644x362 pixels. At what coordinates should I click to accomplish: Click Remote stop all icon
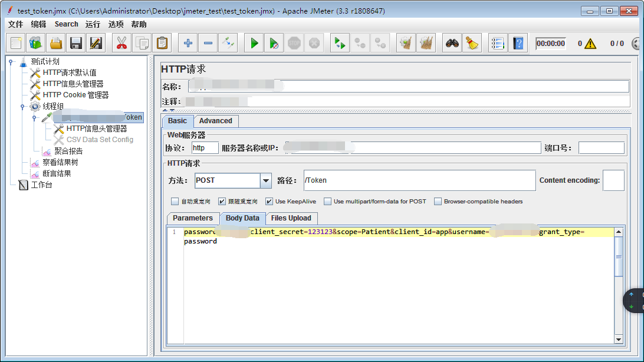pos(360,43)
